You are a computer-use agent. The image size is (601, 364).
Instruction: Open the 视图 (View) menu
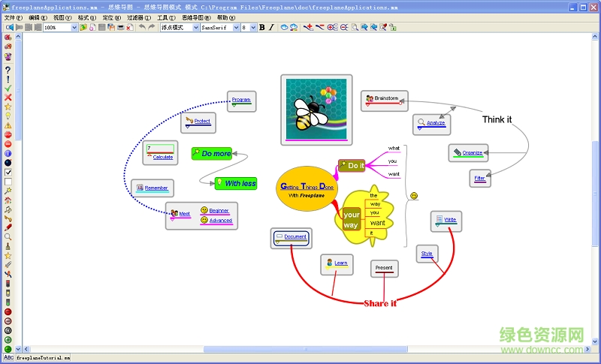point(62,17)
